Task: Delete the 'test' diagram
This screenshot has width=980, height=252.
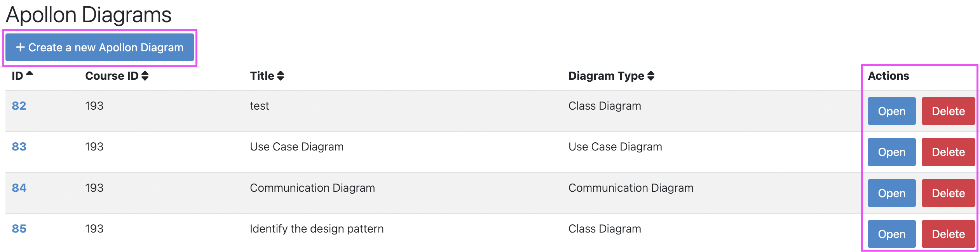Action: [948, 111]
